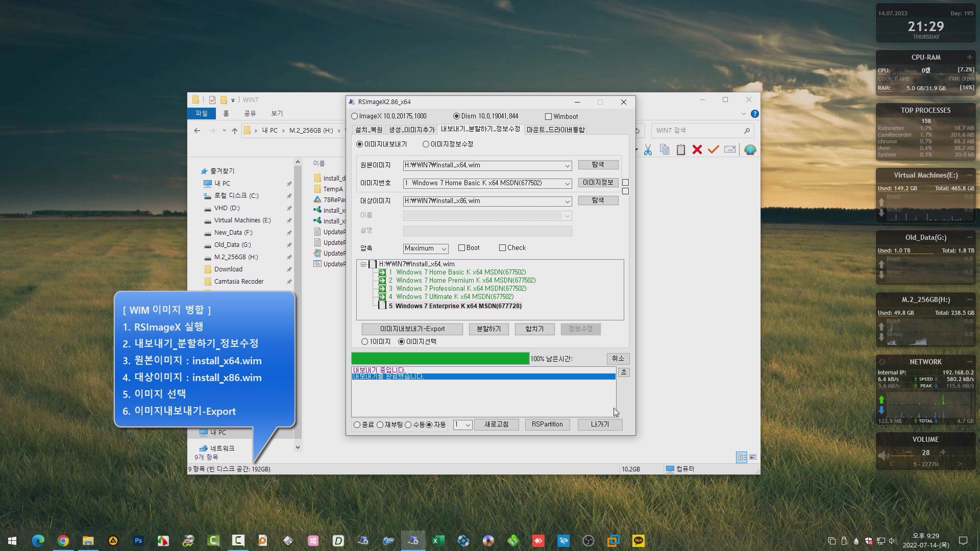The image size is (980, 551).
Task: Open Explorer 파일 menu tab
Action: [202, 113]
